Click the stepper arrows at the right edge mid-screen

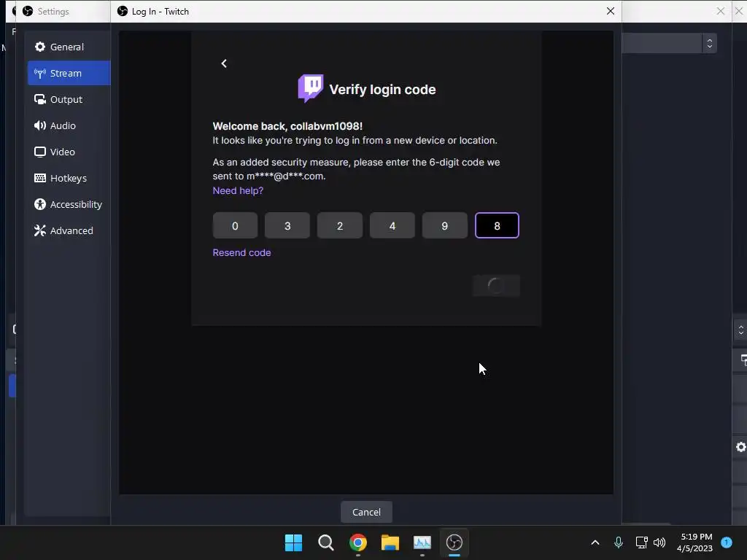click(x=741, y=330)
